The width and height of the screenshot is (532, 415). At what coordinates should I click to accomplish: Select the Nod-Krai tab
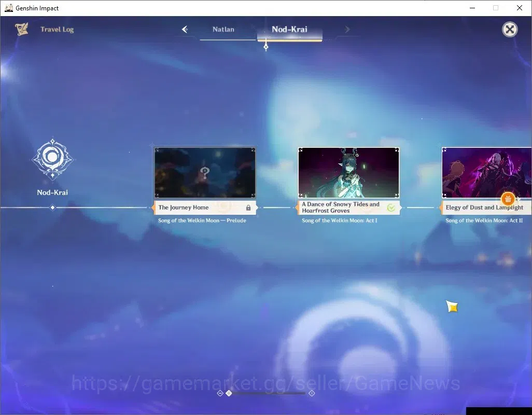[289, 30]
